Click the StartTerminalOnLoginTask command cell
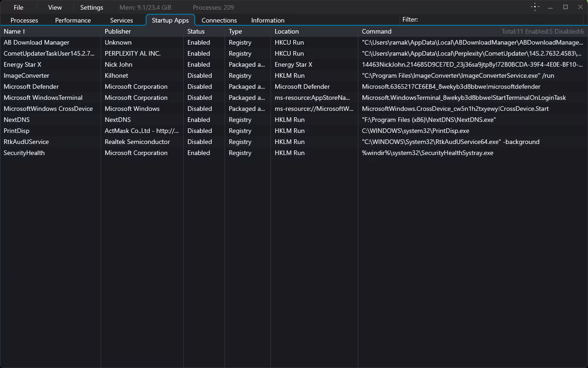 click(x=464, y=98)
